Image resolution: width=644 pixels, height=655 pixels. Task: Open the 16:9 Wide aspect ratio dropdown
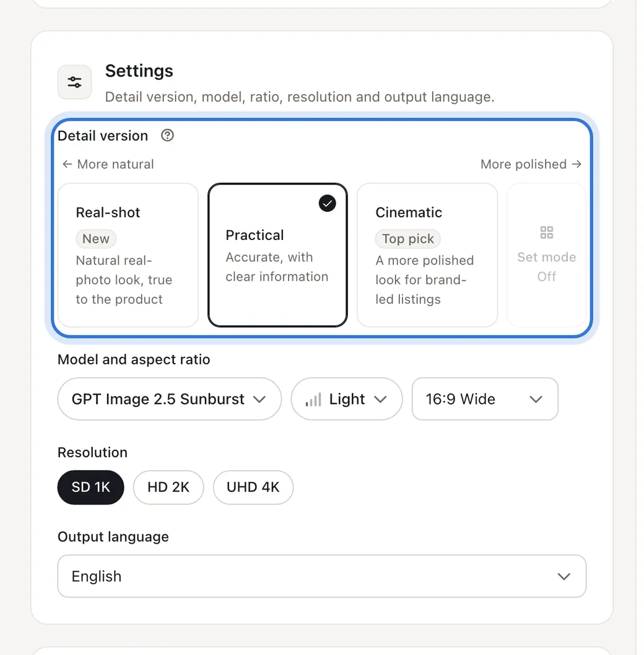click(x=485, y=399)
